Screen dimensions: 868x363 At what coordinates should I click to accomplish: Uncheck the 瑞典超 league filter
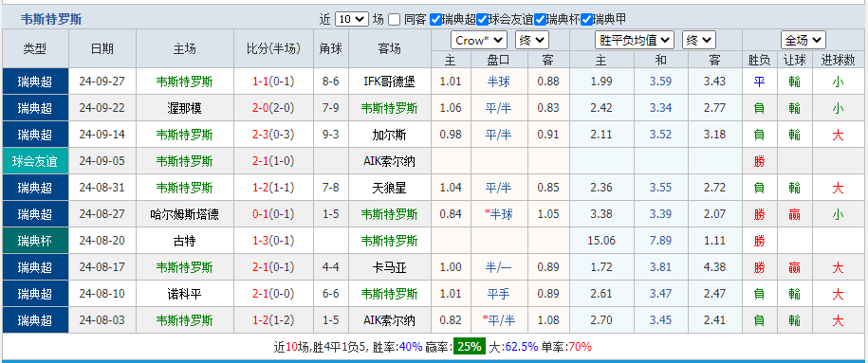[436, 19]
